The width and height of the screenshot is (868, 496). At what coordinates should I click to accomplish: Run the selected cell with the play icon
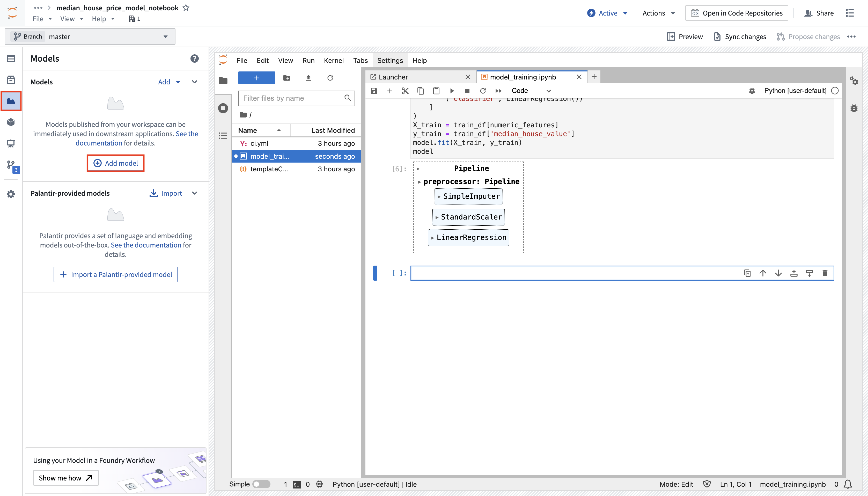[452, 91]
